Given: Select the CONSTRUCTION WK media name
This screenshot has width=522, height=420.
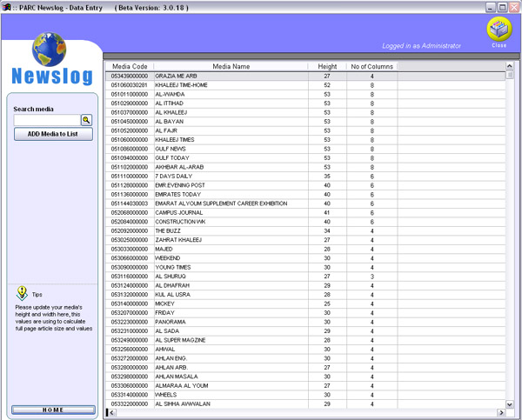Looking at the screenshot, I should coord(180,222).
